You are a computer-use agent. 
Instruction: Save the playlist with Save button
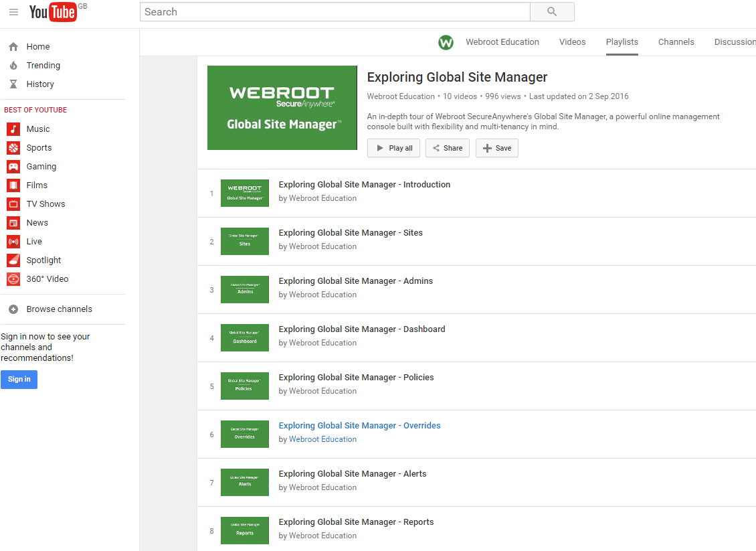tap(497, 148)
